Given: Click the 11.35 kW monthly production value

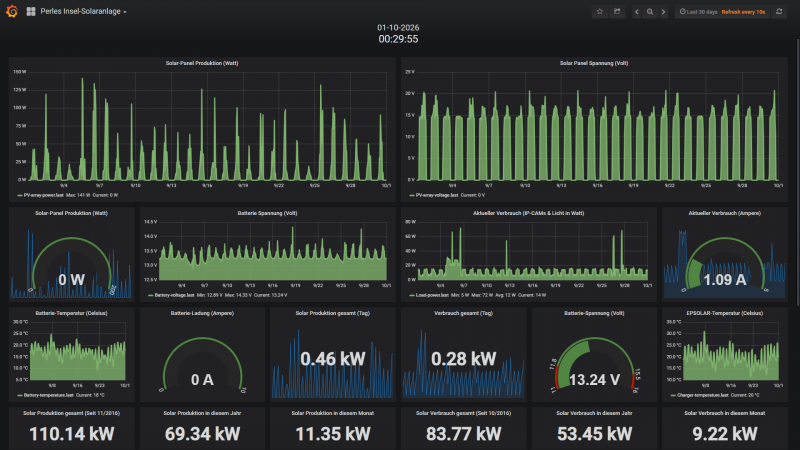Looking at the screenshot, I should click(x=333, y=434).
